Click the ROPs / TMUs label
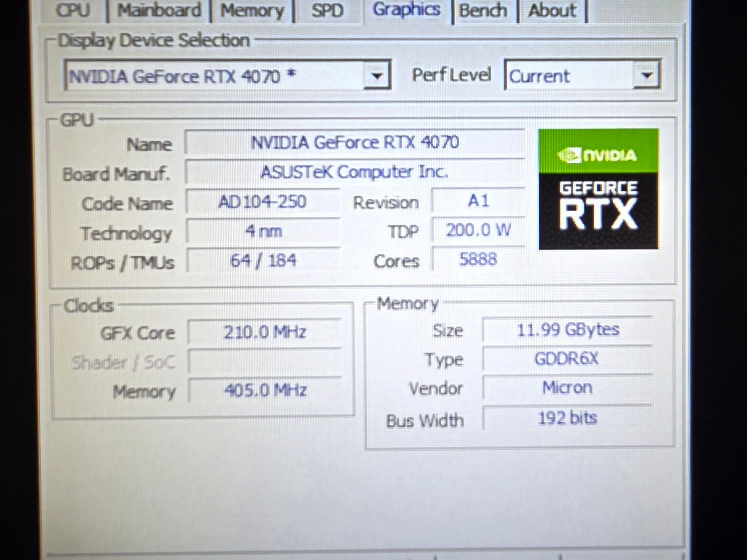The height and width of the screenshot is (560, 747). 123,263
